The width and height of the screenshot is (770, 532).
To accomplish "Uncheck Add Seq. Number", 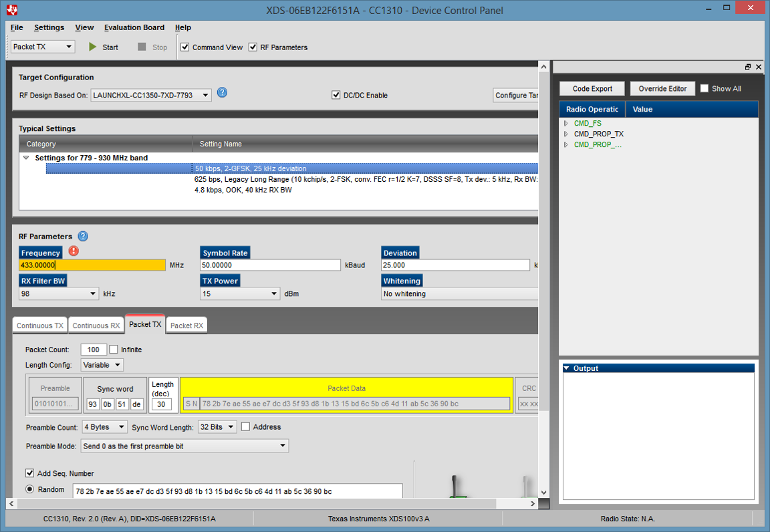I will [29, 473].
